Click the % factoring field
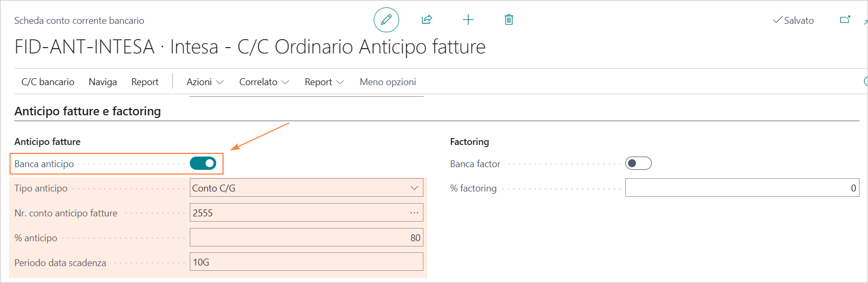The image size is (868, 283). [742, 188]
